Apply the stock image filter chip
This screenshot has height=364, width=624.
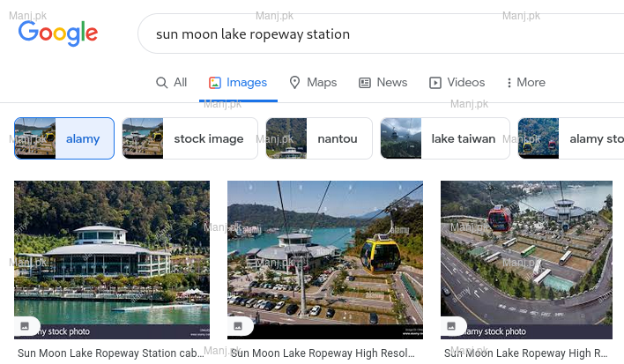(x=189, y=138)
